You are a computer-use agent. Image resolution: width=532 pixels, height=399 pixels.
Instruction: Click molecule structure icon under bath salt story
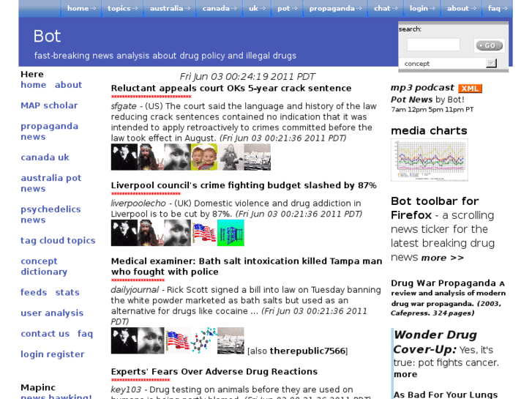click(204, 340)
